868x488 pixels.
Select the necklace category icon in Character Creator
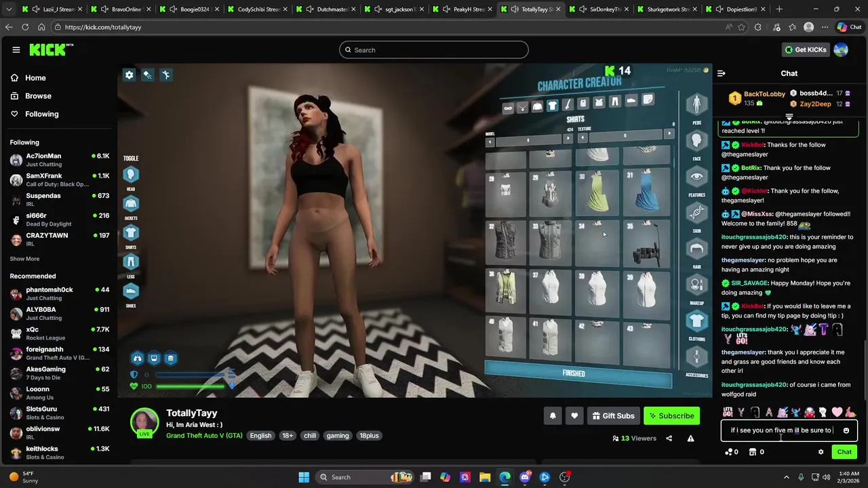tap(522, 107)
